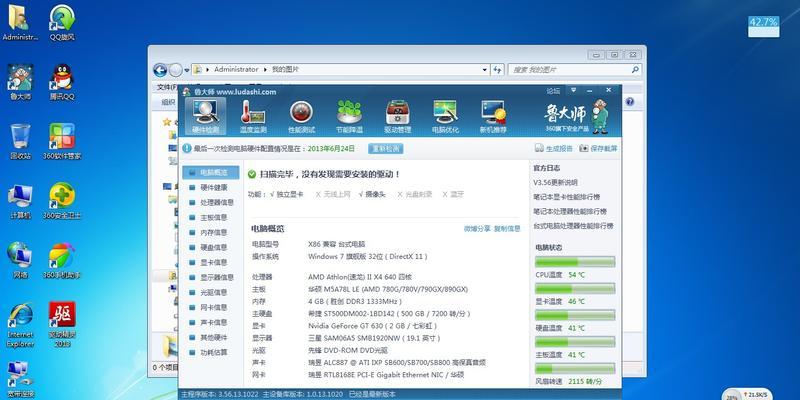Image resolution: width=800 pixels, height=400 pixels.
Task: Open 新机推荐 new PC recommendations
Action: click(493, 116)
